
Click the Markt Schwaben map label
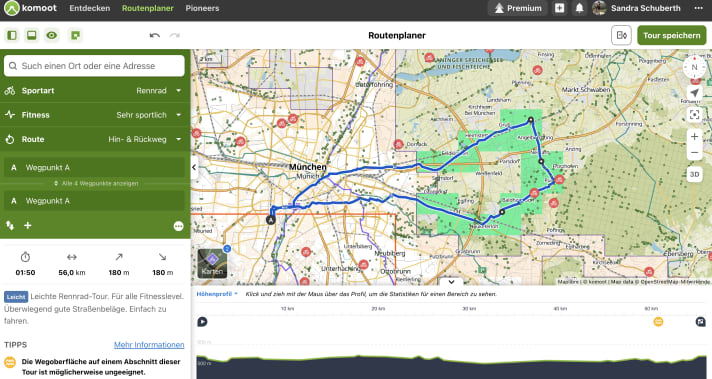coord(586,90)
